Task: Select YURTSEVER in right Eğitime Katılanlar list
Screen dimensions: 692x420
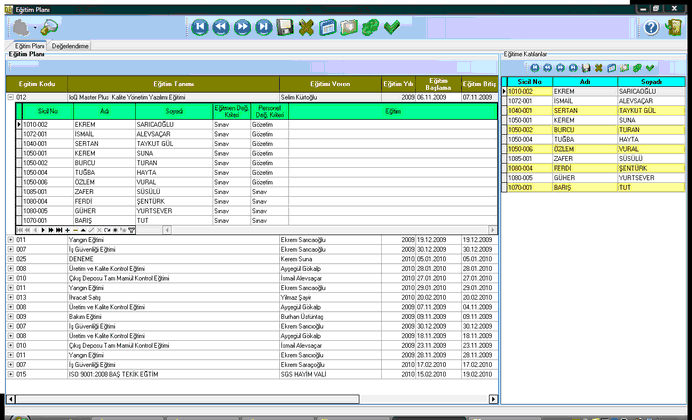Action: tap(651, 178)
